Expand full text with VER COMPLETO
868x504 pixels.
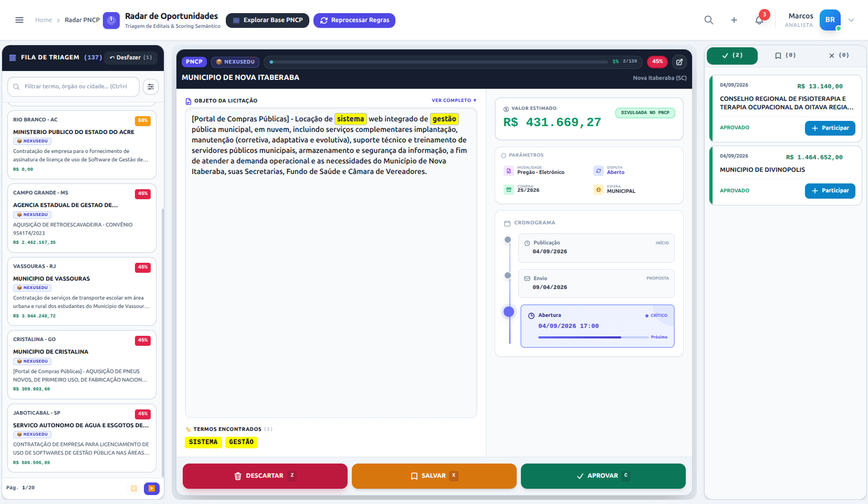point(454,100)
